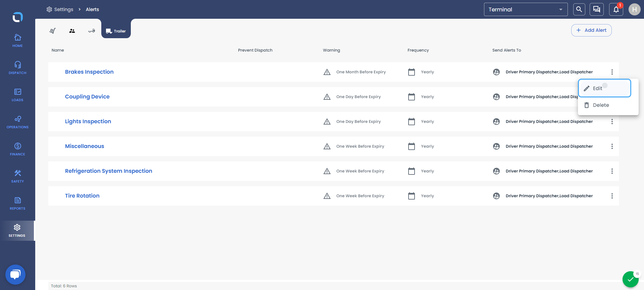This screenshot has height=290, width=644.
Task: Open the user avatar H
Action: pos(634,9)
